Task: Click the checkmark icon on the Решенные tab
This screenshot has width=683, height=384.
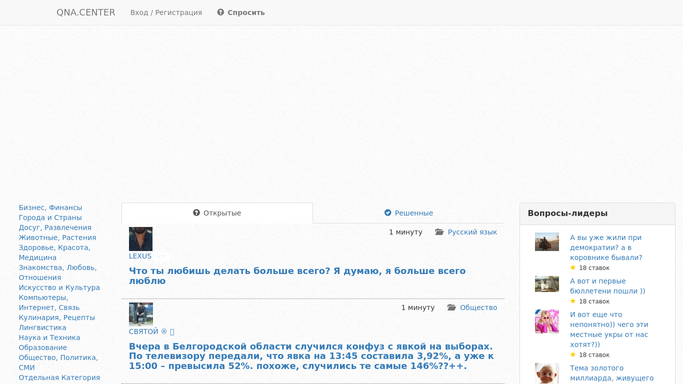Action: [x=388, y=212]
